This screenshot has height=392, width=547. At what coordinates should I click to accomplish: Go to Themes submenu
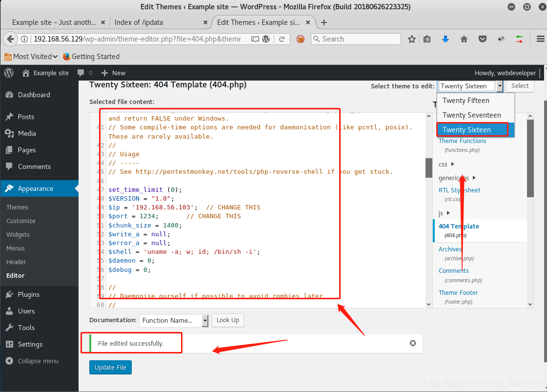17,207
